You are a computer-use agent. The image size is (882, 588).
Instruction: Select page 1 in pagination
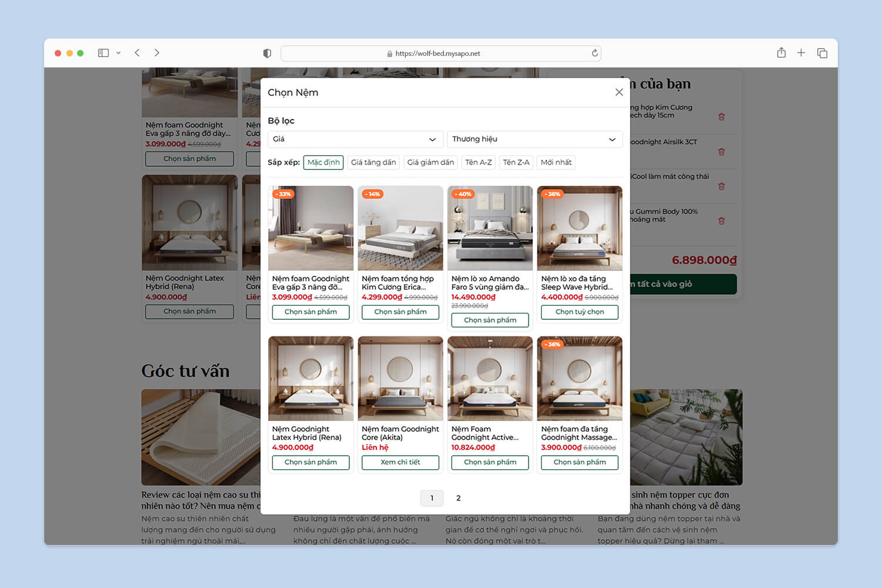pos(432,498)
